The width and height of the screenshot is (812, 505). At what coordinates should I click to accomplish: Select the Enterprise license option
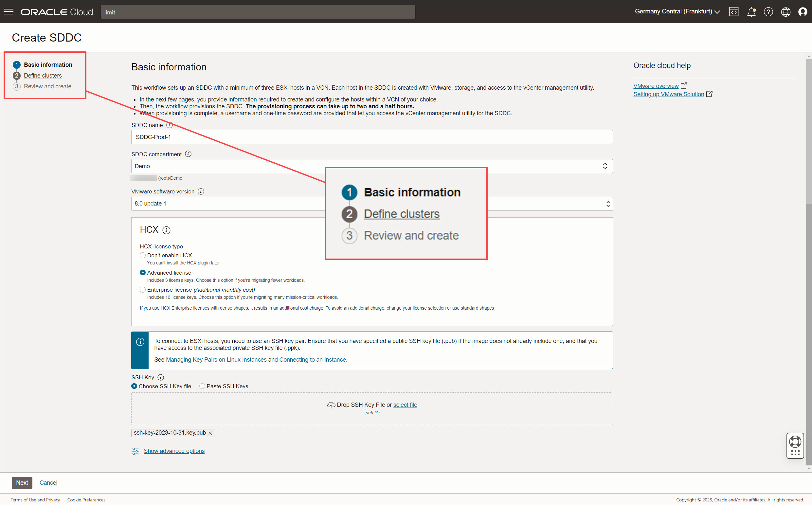coord(143,290)
